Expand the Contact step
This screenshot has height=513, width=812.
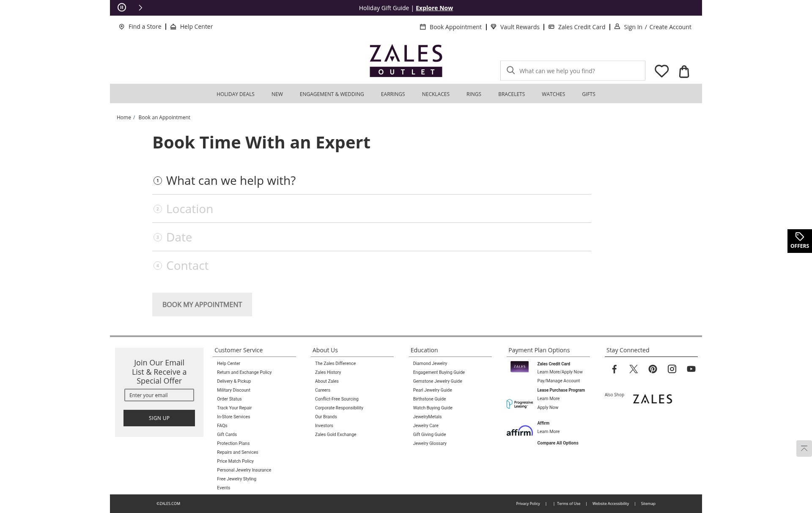coord(372,266)
